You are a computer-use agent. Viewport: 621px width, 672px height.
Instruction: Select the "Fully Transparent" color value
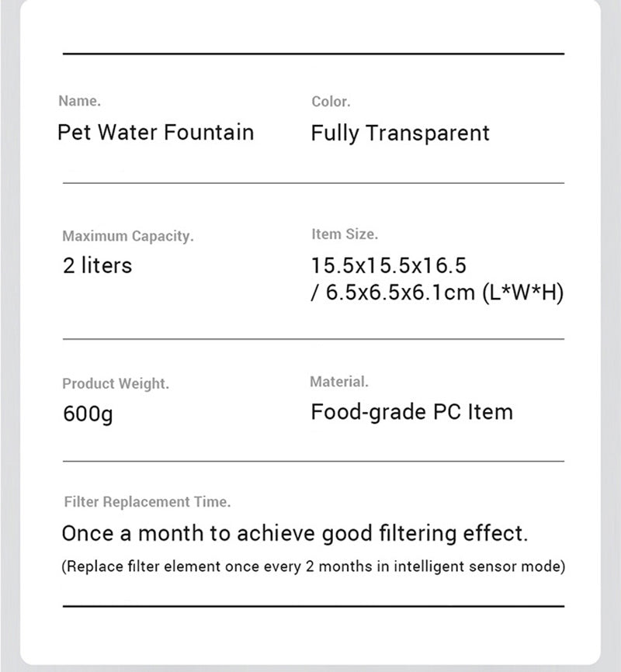tap(400, 133)
